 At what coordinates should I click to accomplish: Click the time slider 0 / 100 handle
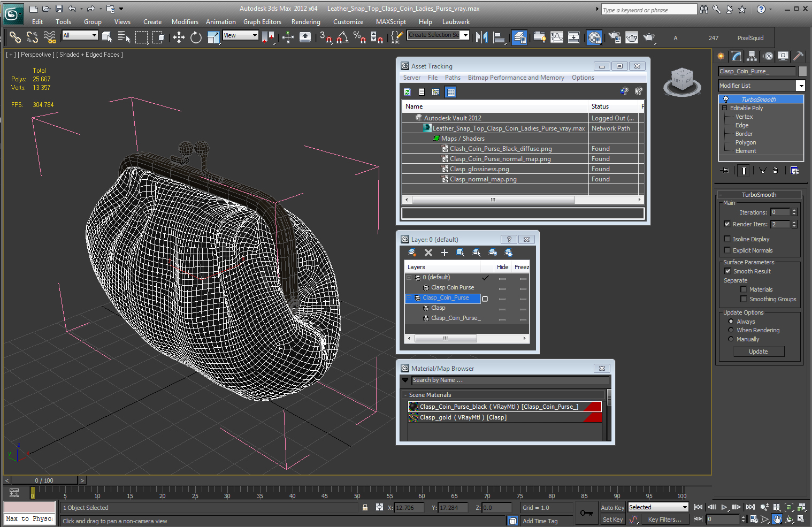(44, 480)
